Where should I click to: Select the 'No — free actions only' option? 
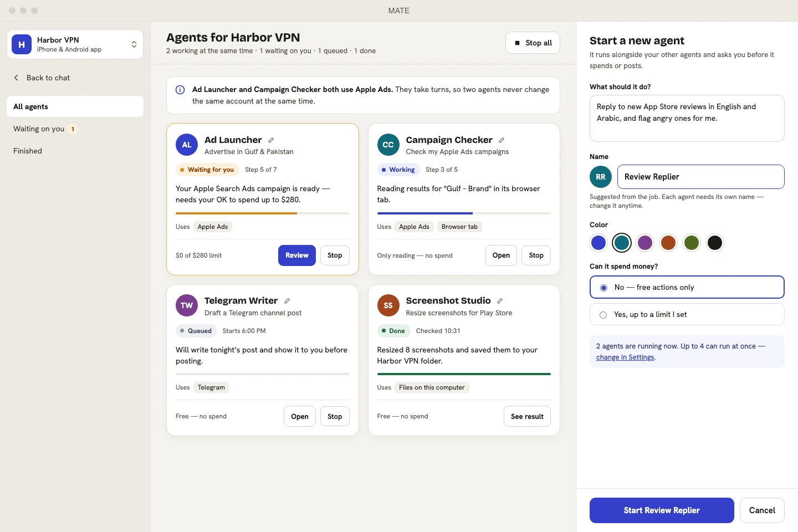[687, 287]
